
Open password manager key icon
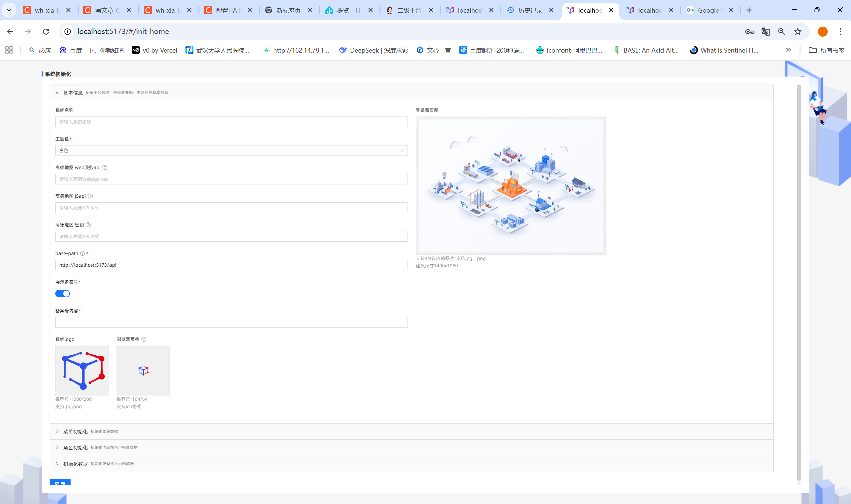749,32
